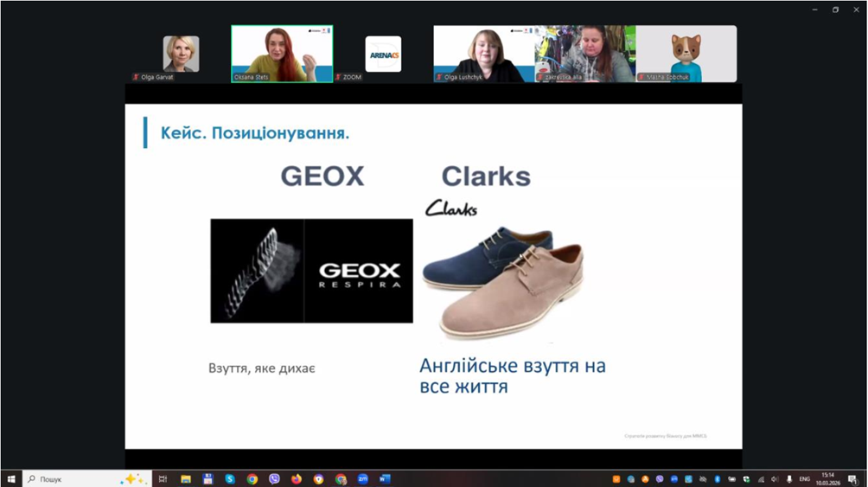868x487 pixels.
Task: Switch the ENG input language
Action: point(805,479)
